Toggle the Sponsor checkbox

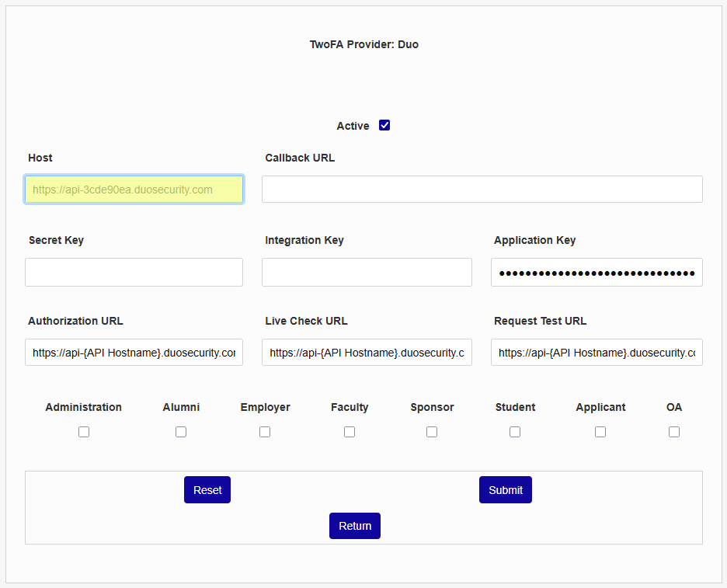pos(432,432)
